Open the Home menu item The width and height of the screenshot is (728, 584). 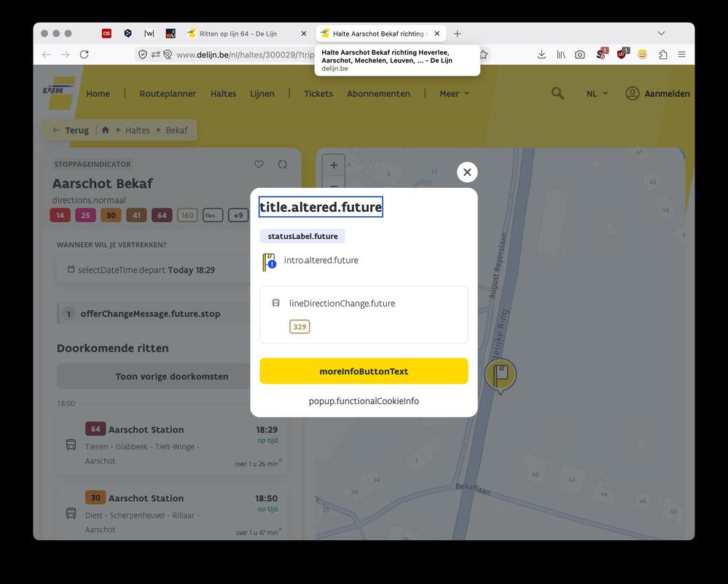pyautogui.click(x=98, y=94)
